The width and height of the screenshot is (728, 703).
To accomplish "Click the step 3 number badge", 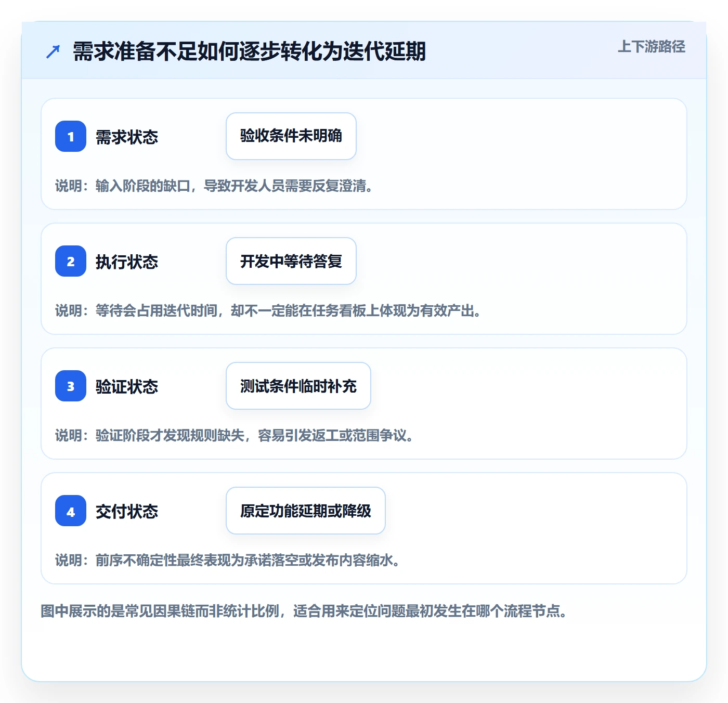I will (x=71, y=386).
